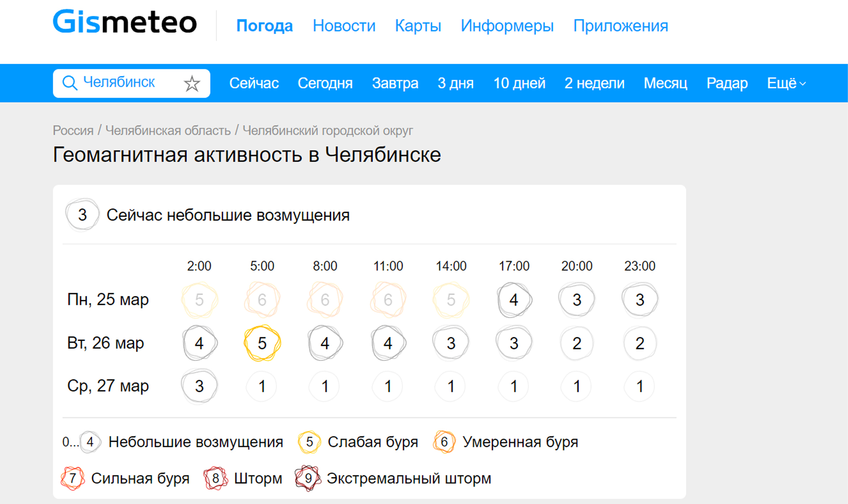
Task: Click the legend icon 9 extreme storm
Action: (308, 478)
